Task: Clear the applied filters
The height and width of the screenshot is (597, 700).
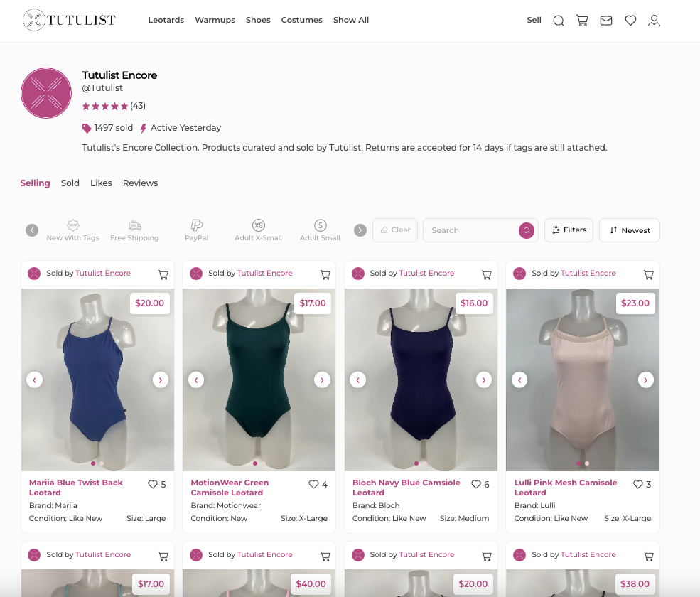Action: (x=395, y=230)
